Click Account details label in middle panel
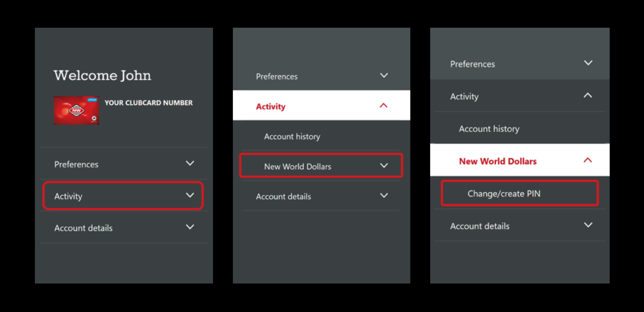644x312 pixels. click(283, 196)
